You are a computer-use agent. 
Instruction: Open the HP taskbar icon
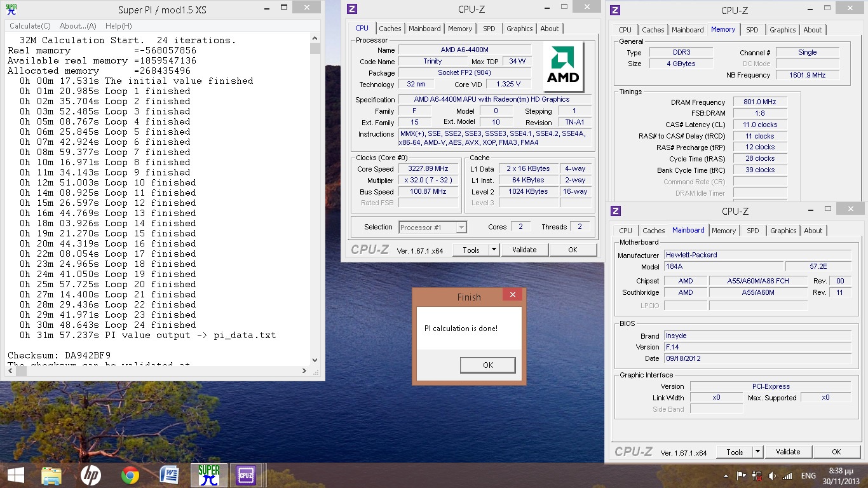[91, 475]
